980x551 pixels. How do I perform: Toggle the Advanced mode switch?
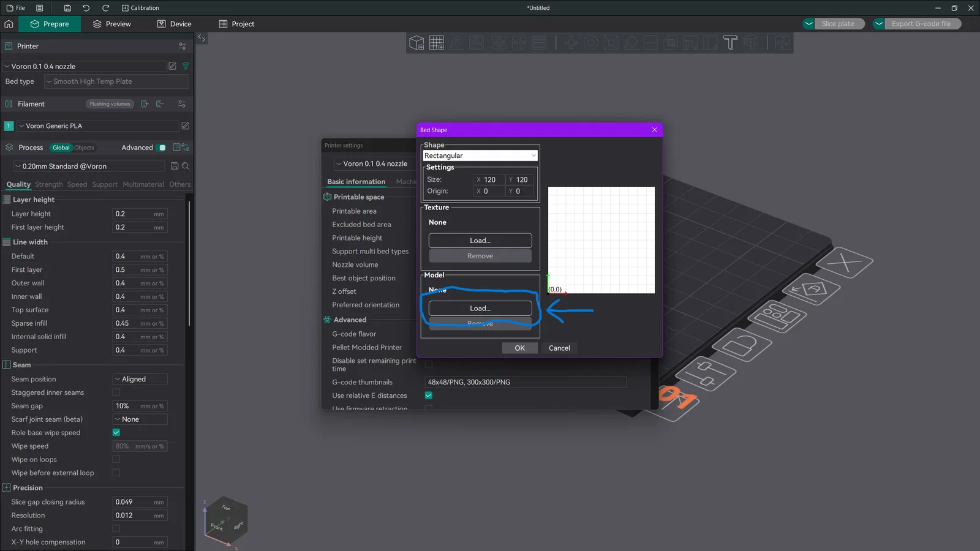[162, 148]
